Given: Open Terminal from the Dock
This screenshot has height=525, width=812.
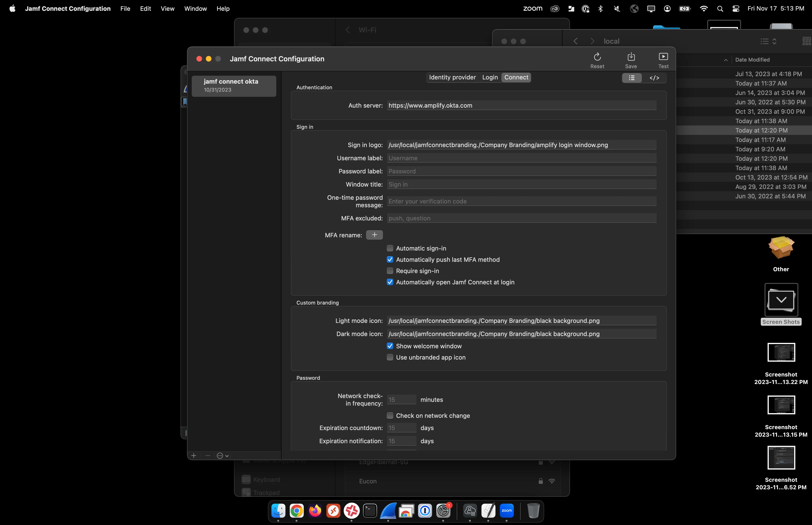Looking at the screenshot, I should click(x=370, y=511).
